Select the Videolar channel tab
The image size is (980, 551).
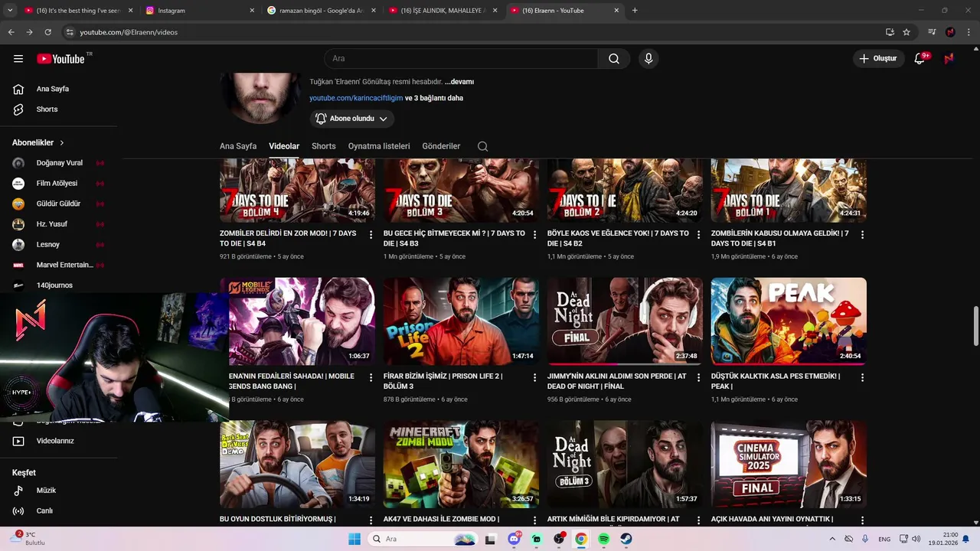pyautogui.click(x=284, y=146)
